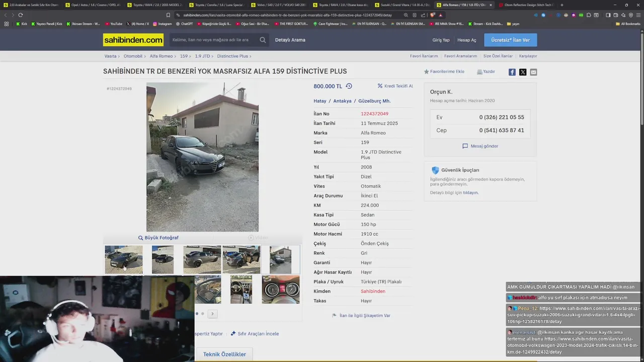644x362 pixels.
Task: Click the Brave shield icon in address bar
Action: pos(432,15)
